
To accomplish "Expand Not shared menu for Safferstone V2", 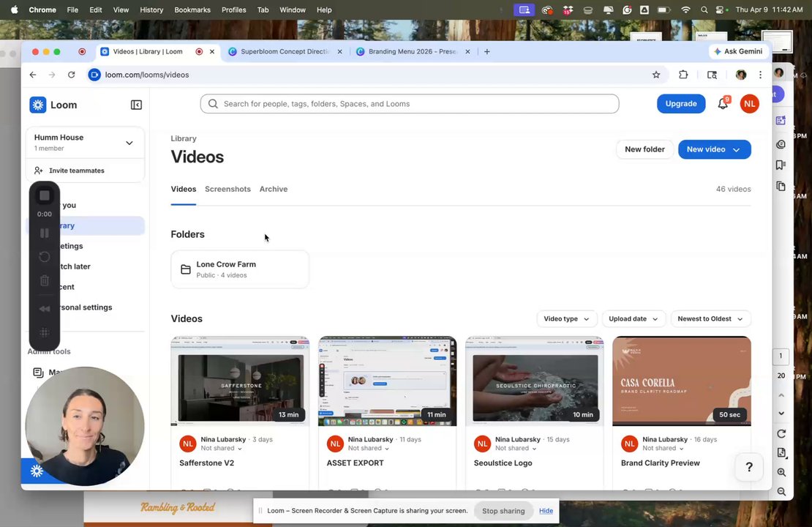I will pyautogui.click(x=221, y=448).
